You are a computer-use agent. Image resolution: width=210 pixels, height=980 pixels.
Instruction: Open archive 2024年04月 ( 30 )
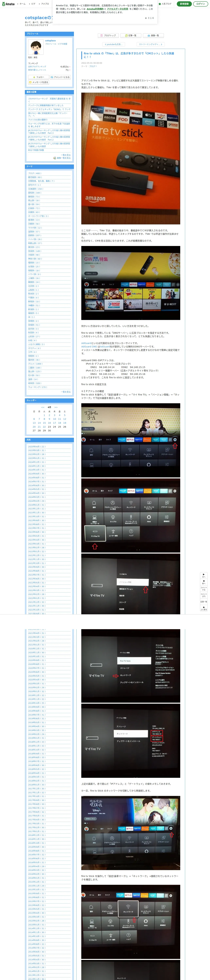37,493
